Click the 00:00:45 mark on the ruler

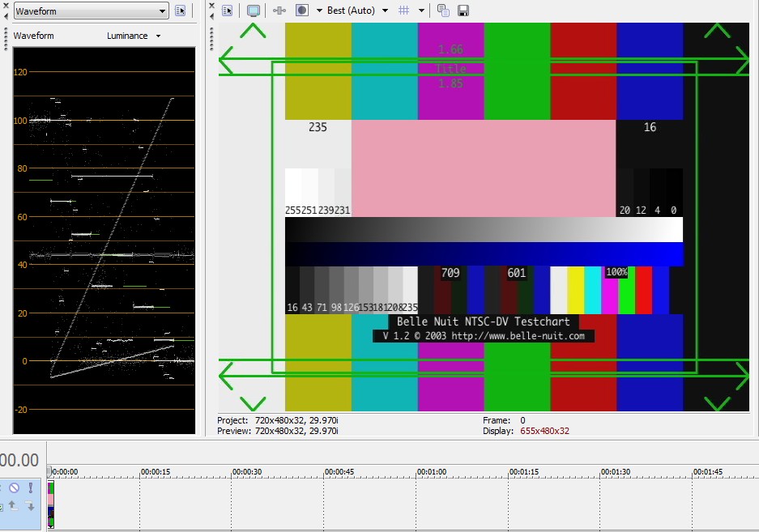pyautogui.click(x=339, y=471)
